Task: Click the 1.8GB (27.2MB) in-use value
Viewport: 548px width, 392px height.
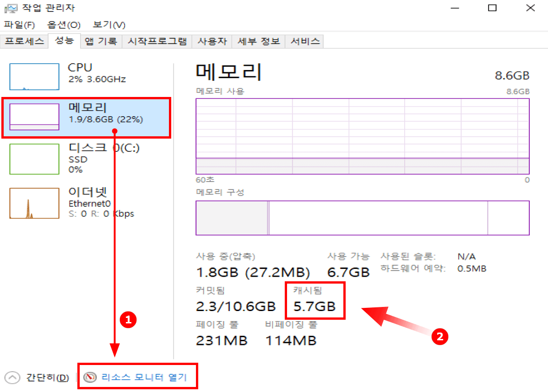Action: (x=253, y=272)
